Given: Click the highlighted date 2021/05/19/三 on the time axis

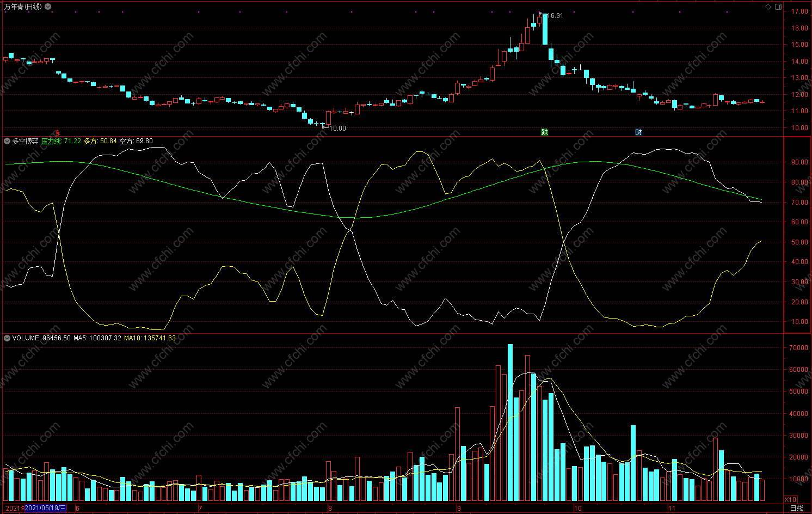Looking at the screenshot, I should (x=46, y=508).
